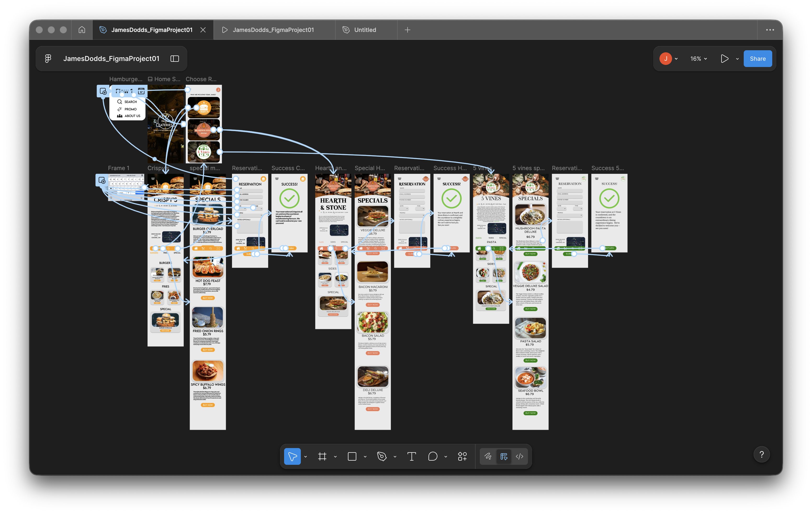
Task: Select the Text tool
Action: tap(411, 456)
